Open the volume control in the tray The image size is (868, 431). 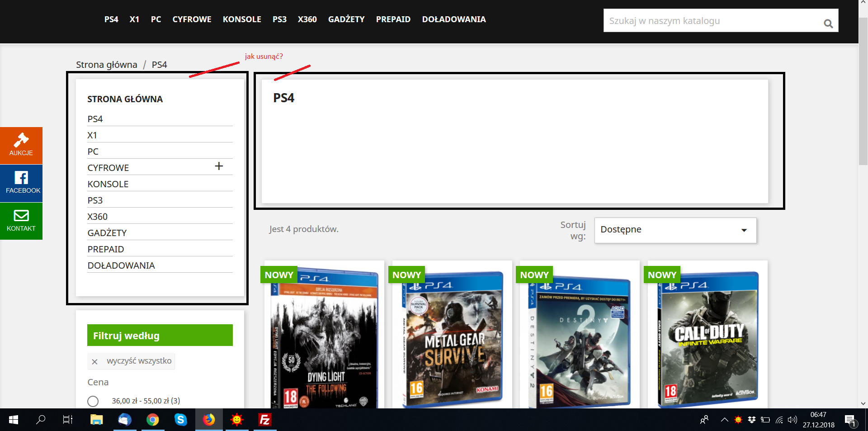[792, 420]
